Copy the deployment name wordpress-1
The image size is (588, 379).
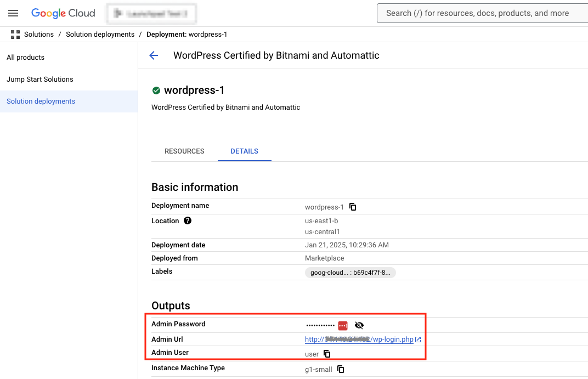click(353, 207)
